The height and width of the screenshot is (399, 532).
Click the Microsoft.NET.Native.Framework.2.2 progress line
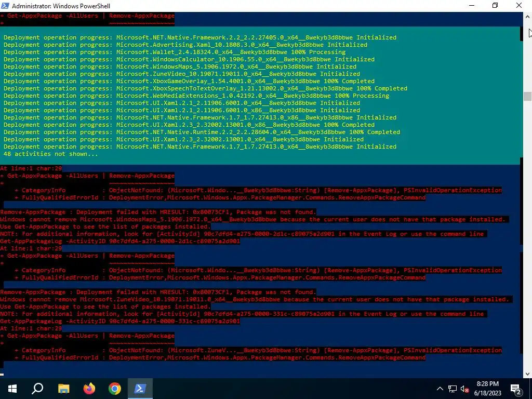click(200, 37)
